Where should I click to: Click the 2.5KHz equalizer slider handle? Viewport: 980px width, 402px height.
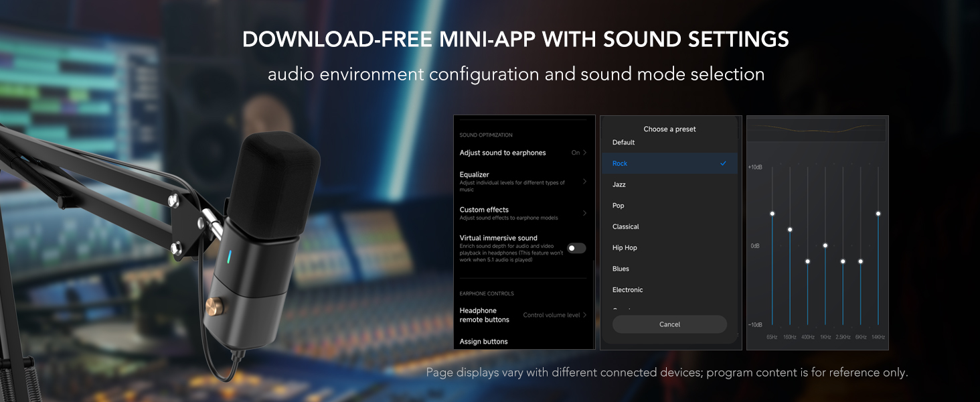(843, 261)
